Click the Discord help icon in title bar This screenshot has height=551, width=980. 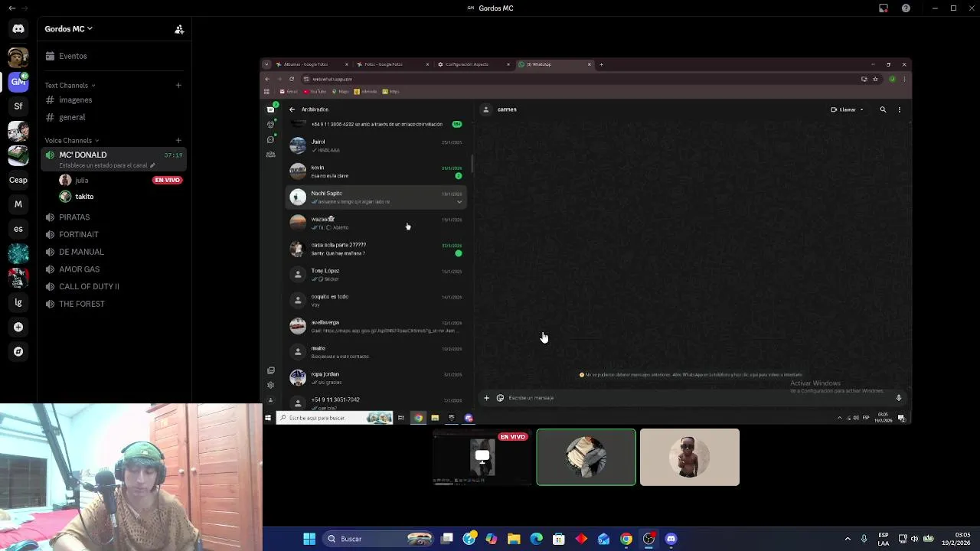(x=906, y=8)
